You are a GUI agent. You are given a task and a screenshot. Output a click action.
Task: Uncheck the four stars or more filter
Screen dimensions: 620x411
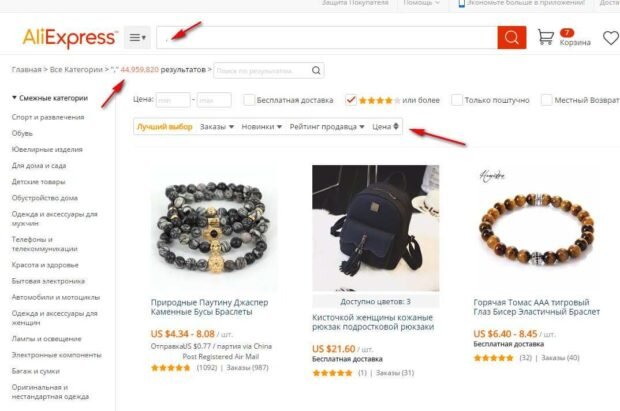[351, 100]
